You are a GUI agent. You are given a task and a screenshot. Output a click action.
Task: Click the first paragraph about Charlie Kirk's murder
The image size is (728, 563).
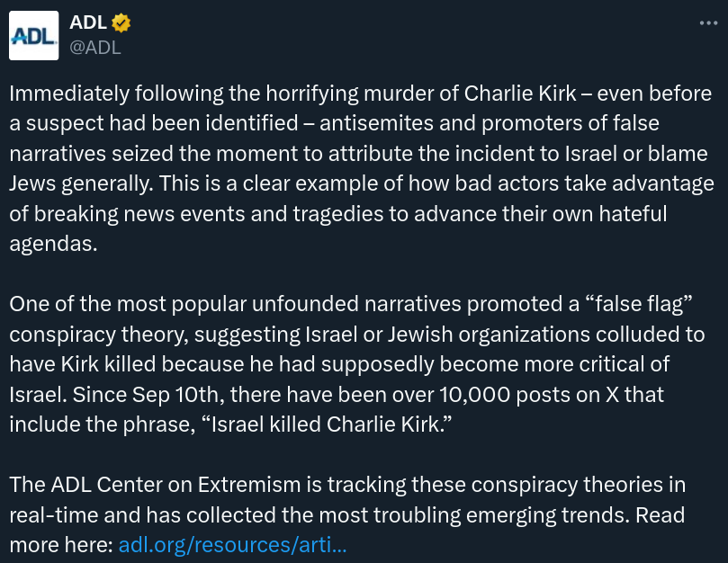[360, 168]
